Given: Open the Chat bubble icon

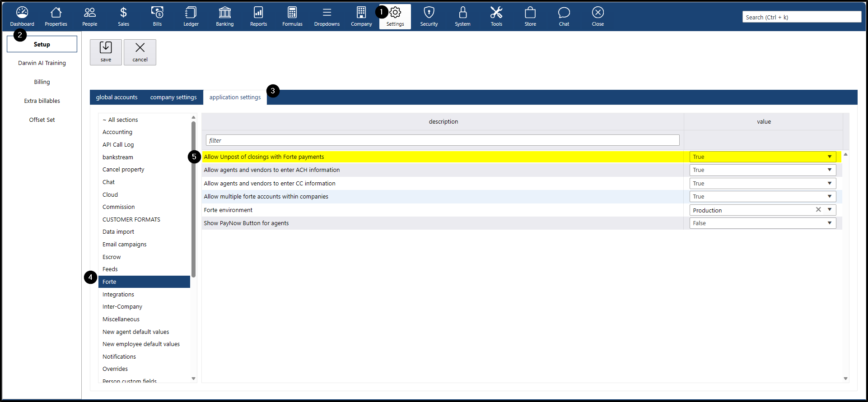Looking at the screenshot, I should (x=564, y=13).
